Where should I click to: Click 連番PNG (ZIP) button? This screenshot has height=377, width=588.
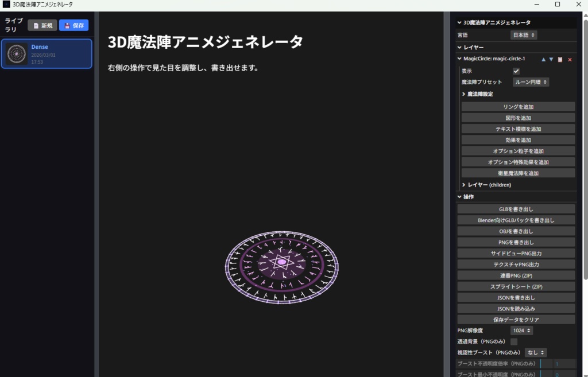pyautogui.click(x=516, y=275)
